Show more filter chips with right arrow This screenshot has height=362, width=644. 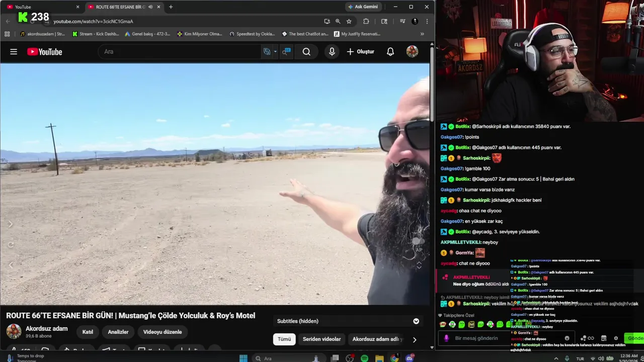(x=414, y=339)
